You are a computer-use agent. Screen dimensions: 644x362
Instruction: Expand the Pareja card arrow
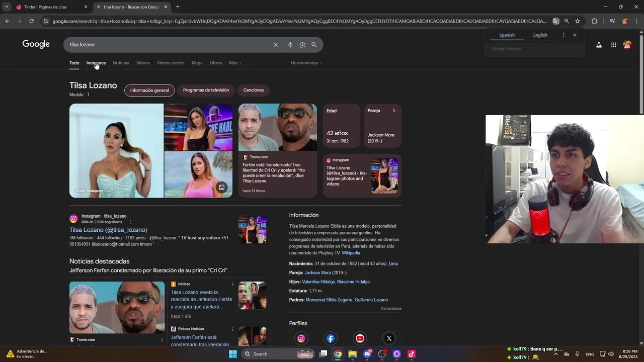click(x=394, y=111)
